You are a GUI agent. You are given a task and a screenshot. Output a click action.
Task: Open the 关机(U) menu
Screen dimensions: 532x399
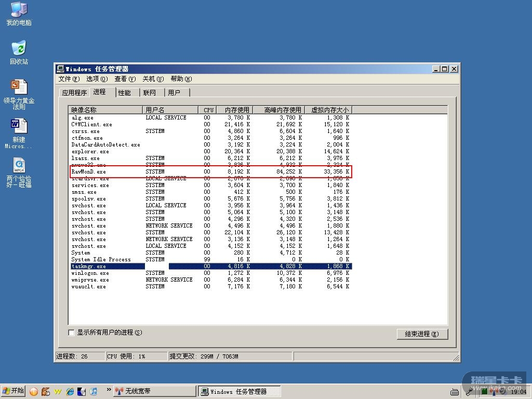click(x=153, y=79)
